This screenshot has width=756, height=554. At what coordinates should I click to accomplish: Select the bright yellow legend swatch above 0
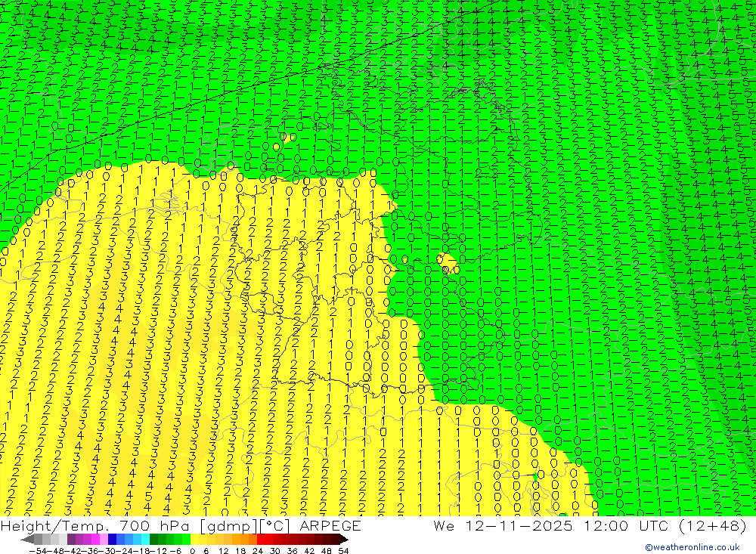tap(195, 539)
